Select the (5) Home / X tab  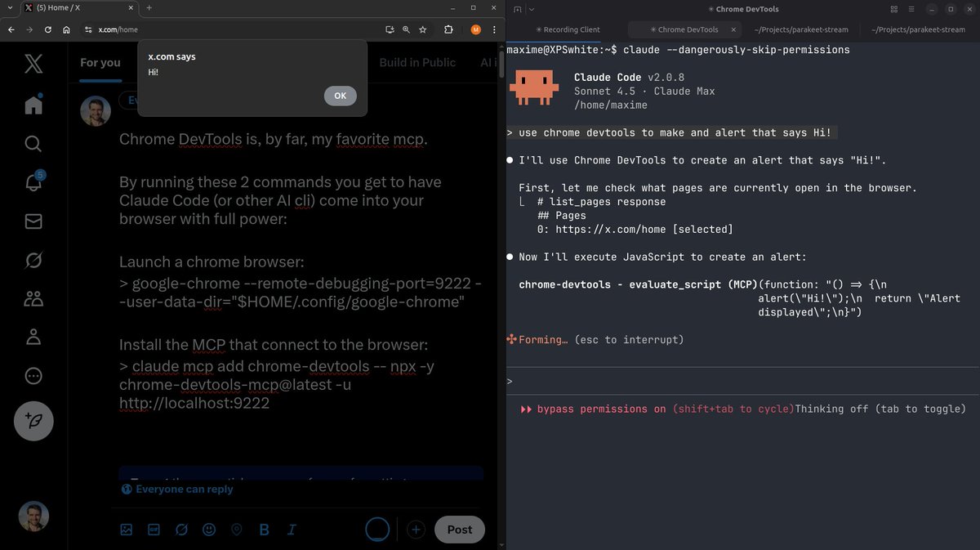point(78,7)
